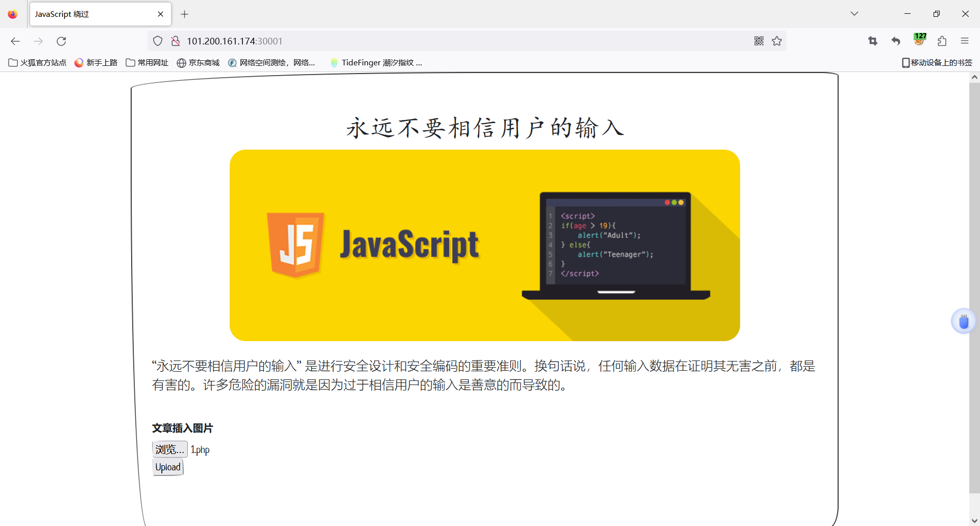Generate QR code for this page
This screenshot has height=526, width=980.
click(759, 41)
